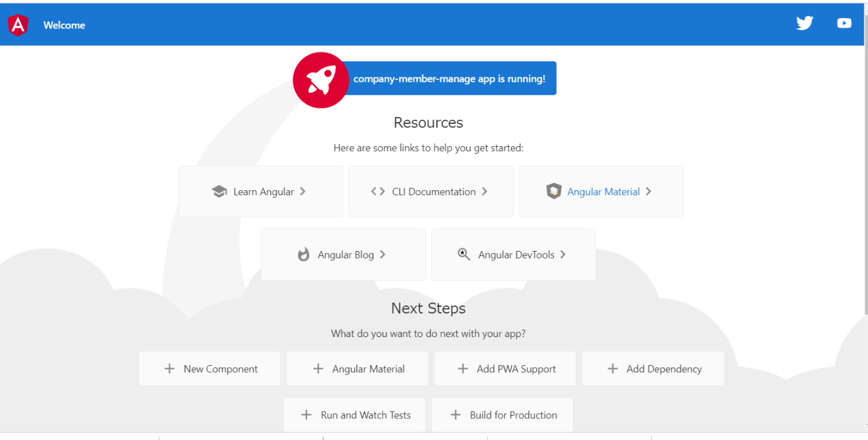Viewport: 868px width, 440px height.
Task: Select the New Component next step
Action: click(210, 369)
